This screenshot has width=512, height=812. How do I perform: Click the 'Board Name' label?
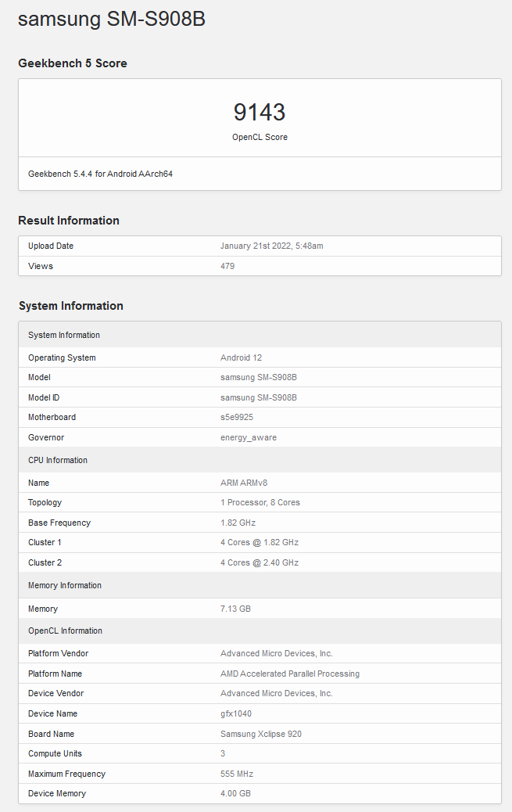52,734
